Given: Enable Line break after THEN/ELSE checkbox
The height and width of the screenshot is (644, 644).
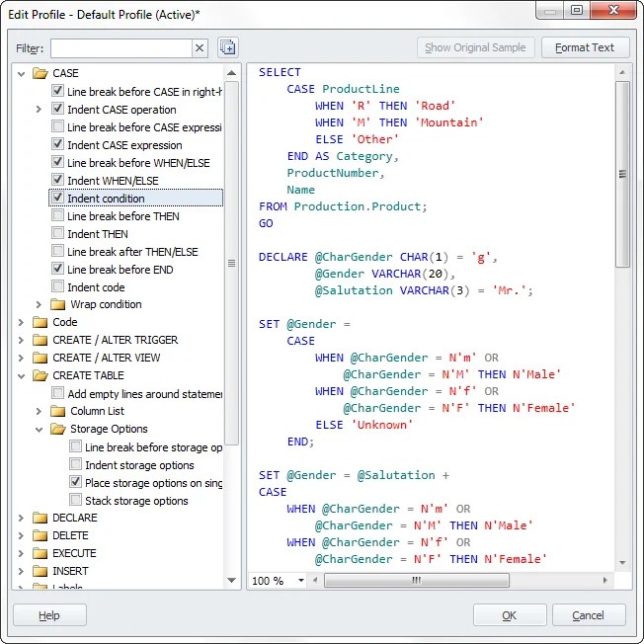Looking at the screenshot, I should click(58, 251).
